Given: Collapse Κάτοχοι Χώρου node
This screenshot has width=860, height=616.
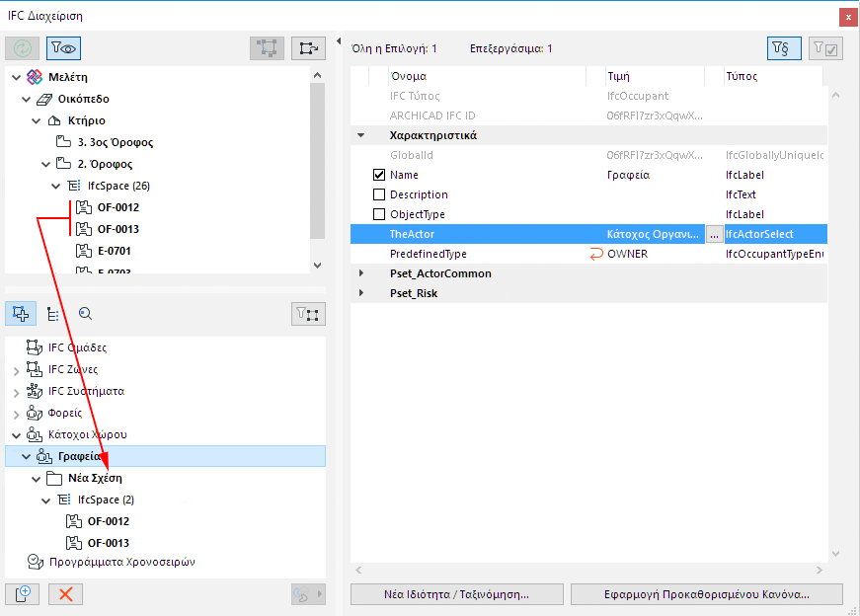Looking at the screenshot, I should coord(17,435).
